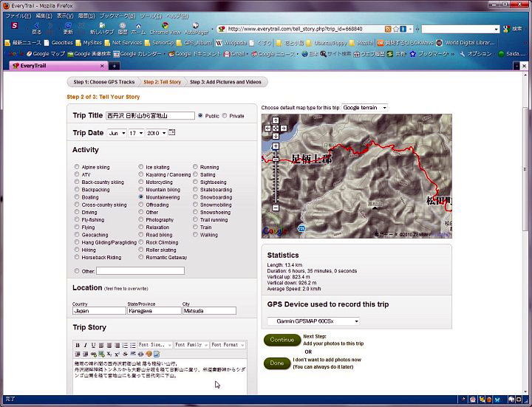Insert image icon in story editor

point(101,354)
